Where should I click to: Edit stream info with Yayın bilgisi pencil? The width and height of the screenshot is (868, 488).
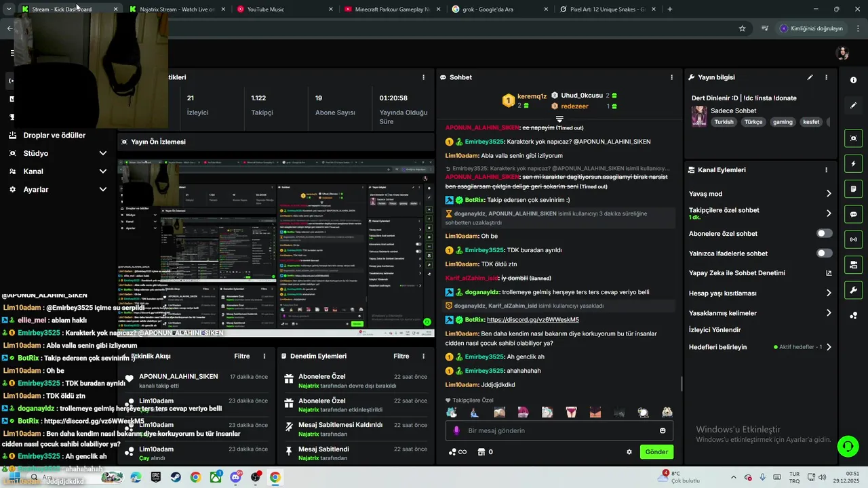point(810,77)
